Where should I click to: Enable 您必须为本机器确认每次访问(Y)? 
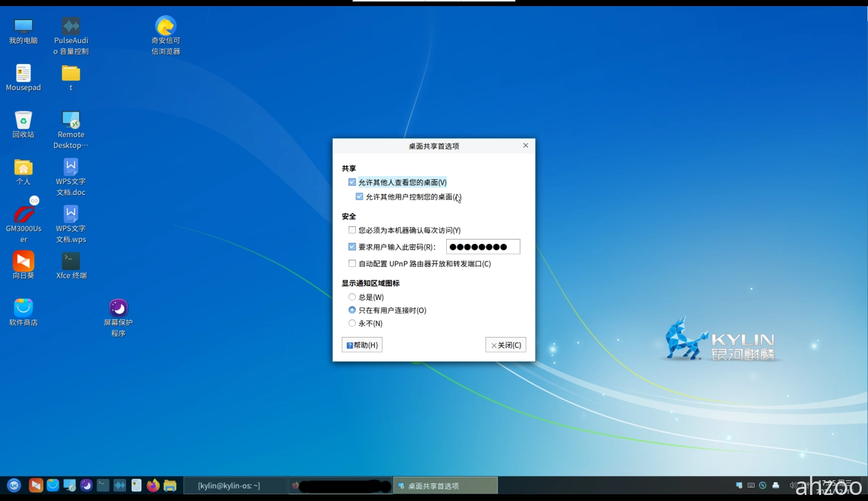click(352, 230)
